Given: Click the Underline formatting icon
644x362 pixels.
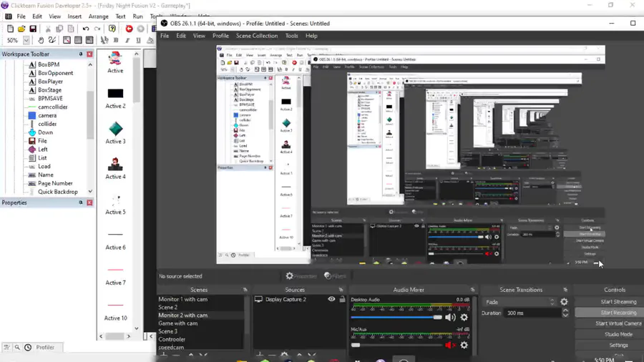Looking at the screenshot, I should [x=138, y=40].
